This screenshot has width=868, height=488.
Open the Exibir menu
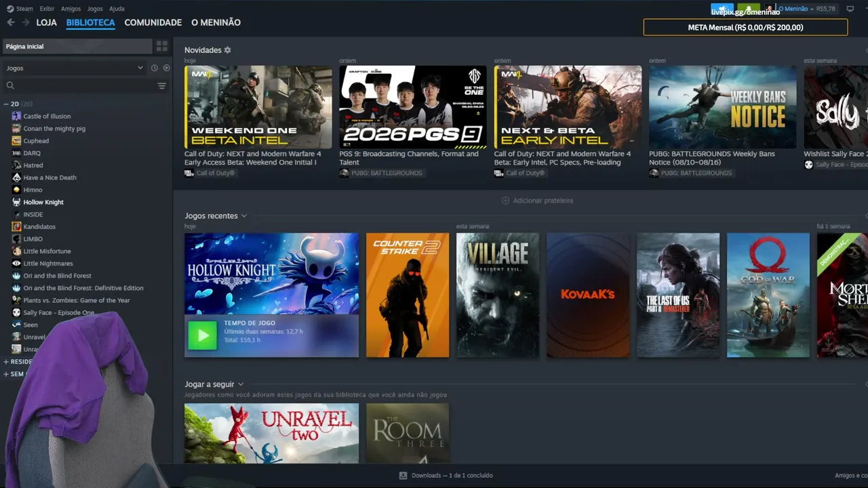47,9
